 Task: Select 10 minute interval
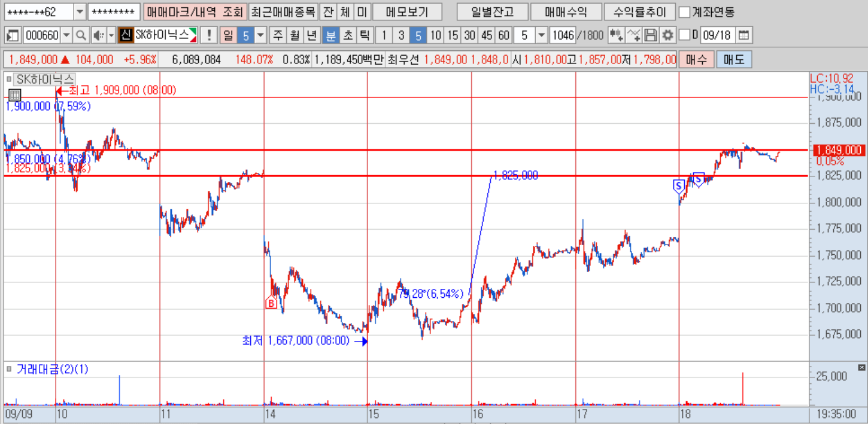pyautogui.click(x=435, y=35)
